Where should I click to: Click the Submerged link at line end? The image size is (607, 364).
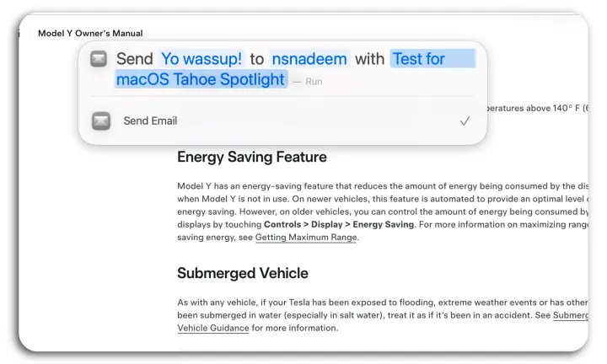click(571, 315)
